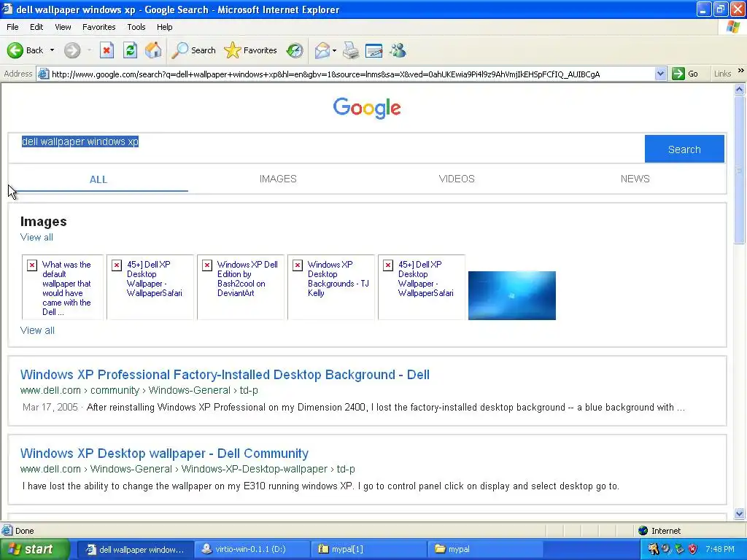Click the grayed Forward arrow button
This screenshot has height=560, width=747.
pos(72,50)
